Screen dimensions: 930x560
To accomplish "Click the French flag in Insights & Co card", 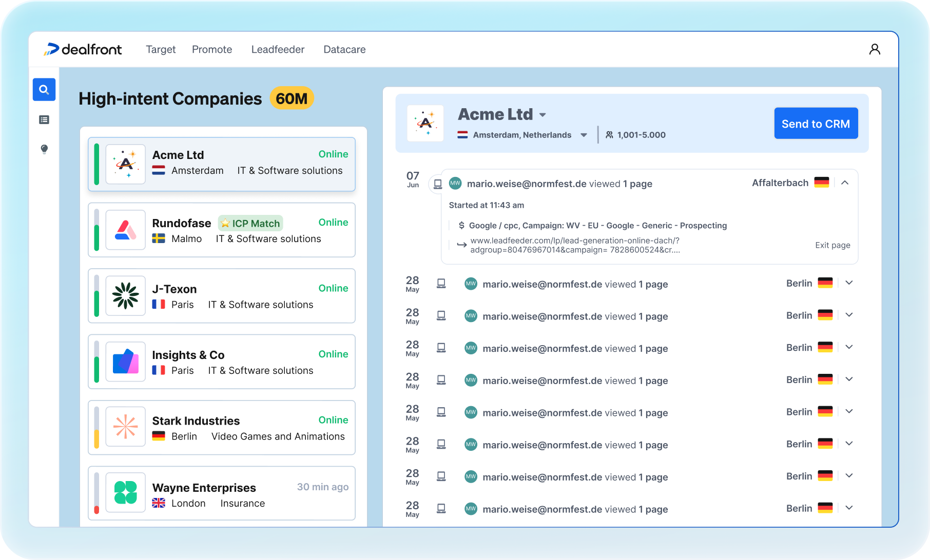I will click(x=159, y=370).
